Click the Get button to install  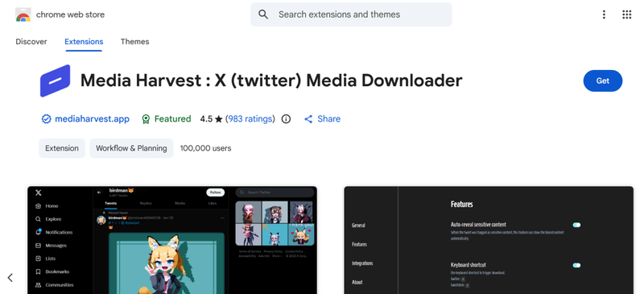pyautogui.click(x=602, y=81)
